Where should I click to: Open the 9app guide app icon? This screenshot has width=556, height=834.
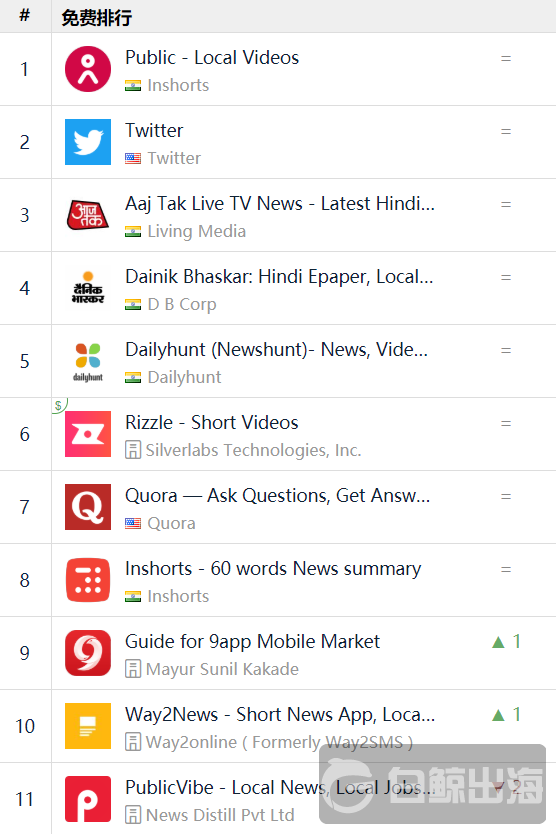(x=88, y=653)
